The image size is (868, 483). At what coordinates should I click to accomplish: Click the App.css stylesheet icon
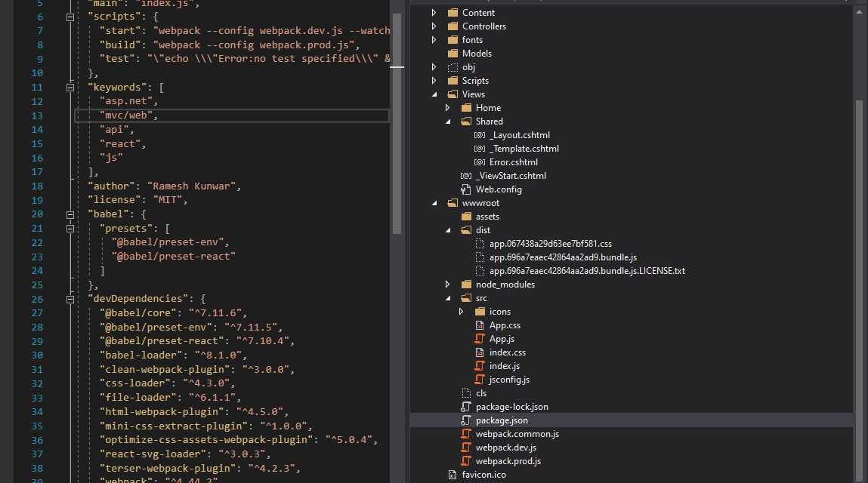pyautogui.click(x=480, y=325)
